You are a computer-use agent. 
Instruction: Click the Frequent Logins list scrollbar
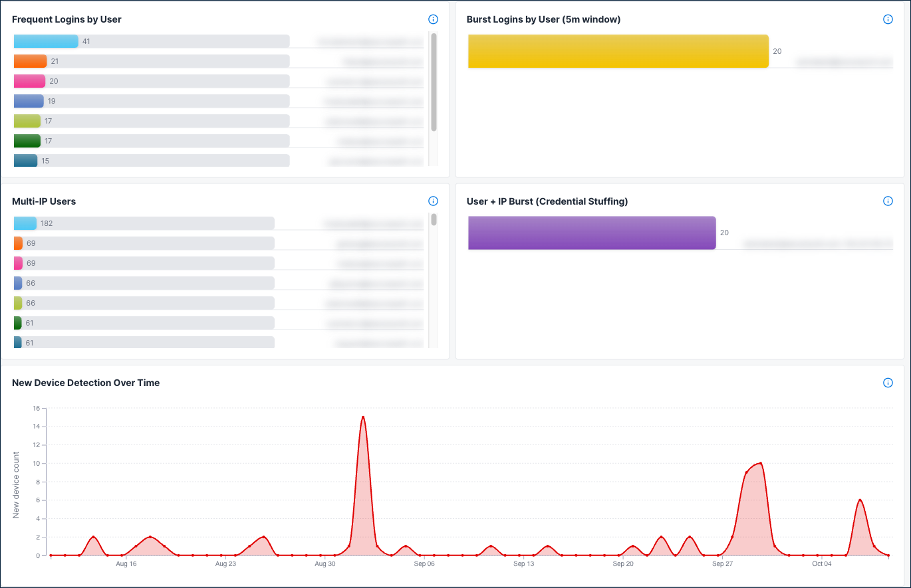coord(434,82)
